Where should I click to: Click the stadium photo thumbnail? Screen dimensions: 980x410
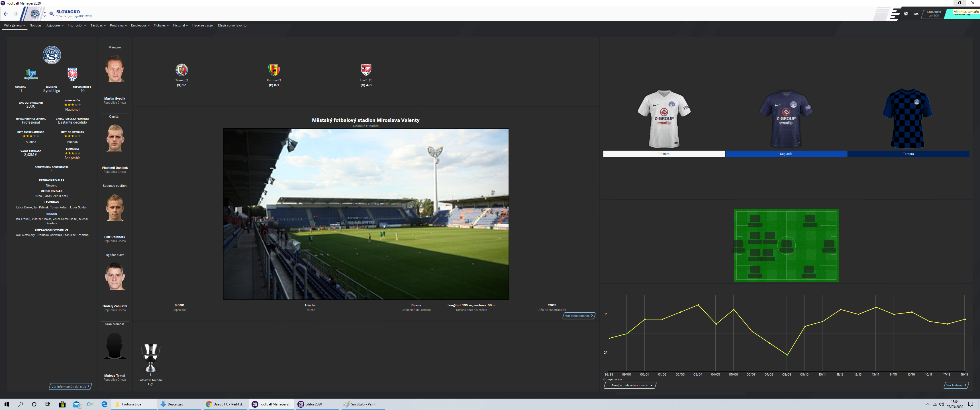366,214
